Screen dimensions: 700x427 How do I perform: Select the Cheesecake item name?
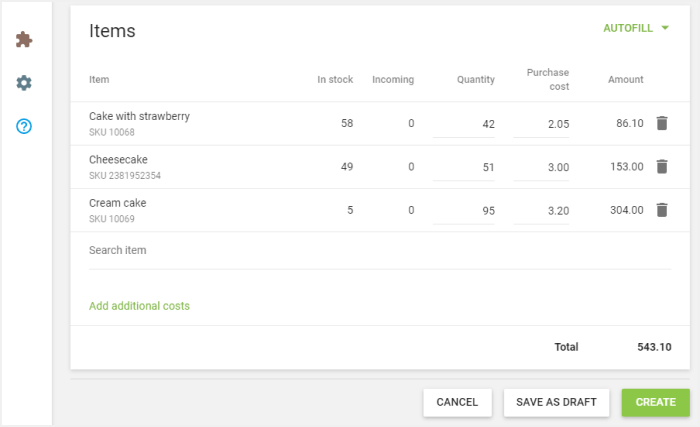pyautogui.click(x=118, y=160)
